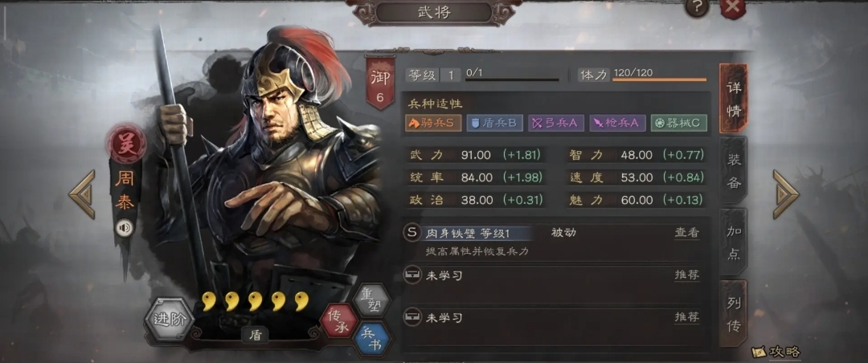Viewport: 868px width, 363px height.
Task: Tap the 进阶 hexagon button
Action: pos(168,320)
